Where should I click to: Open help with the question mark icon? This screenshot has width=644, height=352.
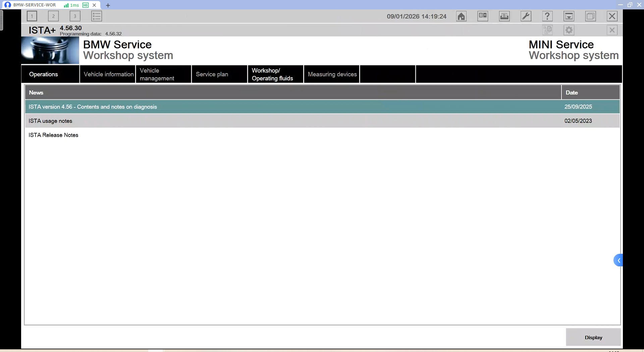click(x=547, y=16)
